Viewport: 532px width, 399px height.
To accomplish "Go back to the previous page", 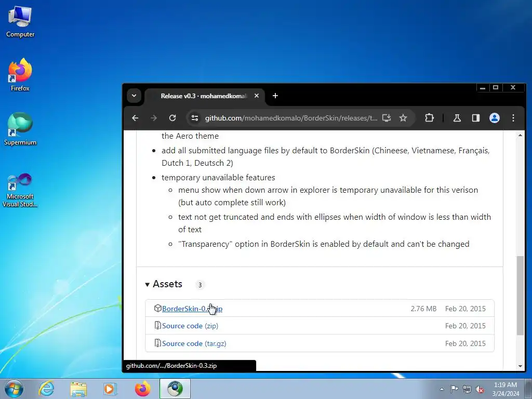I will click(135, 118).
